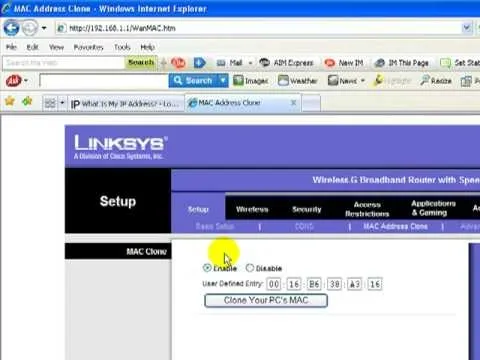Click the Quick Tabs grid icon
This screenshot has height=360, width=480.
50,103
